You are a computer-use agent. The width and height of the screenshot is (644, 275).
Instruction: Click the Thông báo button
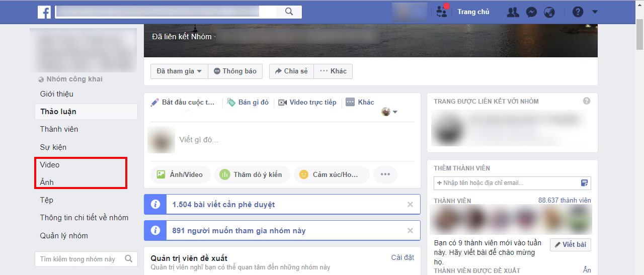[235, 71]
